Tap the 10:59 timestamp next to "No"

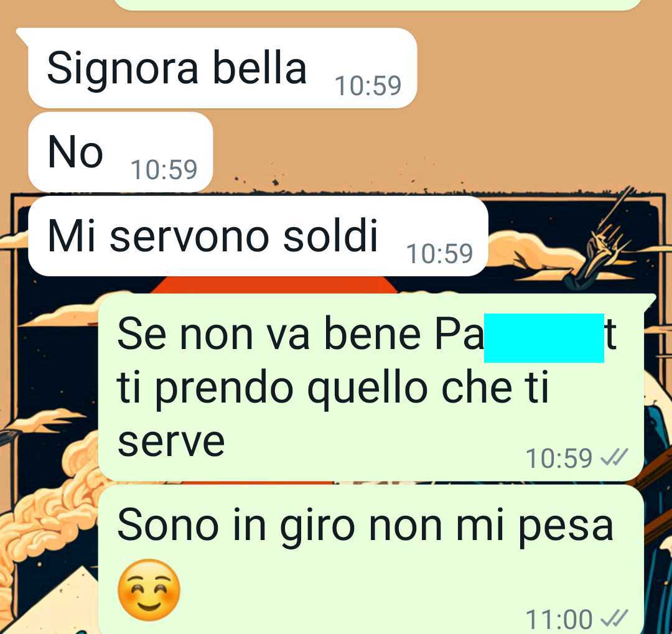pyautogui.click(x=164, y=170)
